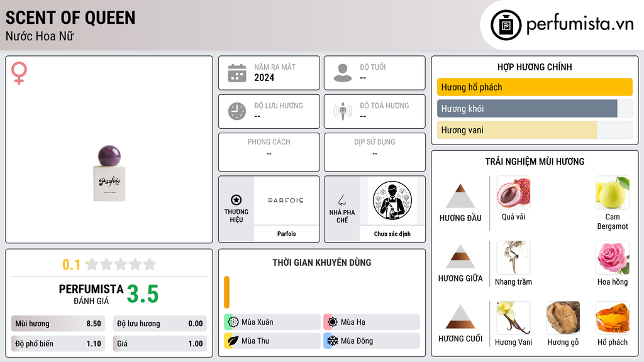Click the Hương gỗ wood note image
Viewport: 644px width, 362px height.
click(x=563, y=317)
